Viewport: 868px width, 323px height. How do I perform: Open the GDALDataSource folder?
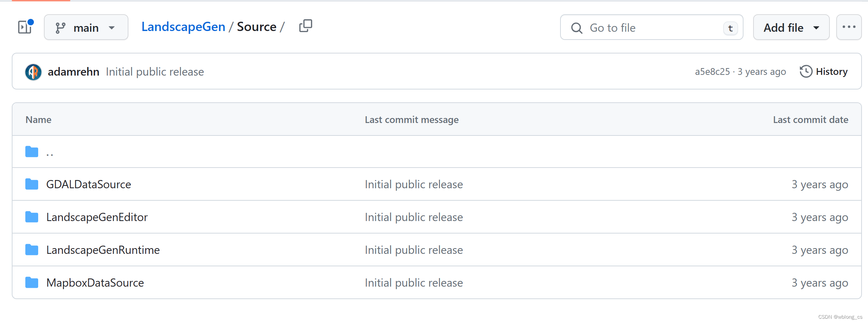point(88,184)
